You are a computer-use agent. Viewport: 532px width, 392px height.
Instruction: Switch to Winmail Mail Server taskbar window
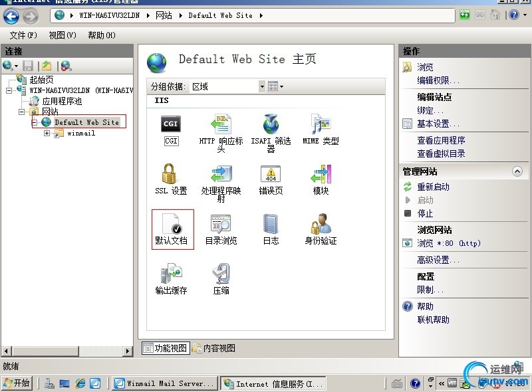pyautogui.click(x=164, y=383)
